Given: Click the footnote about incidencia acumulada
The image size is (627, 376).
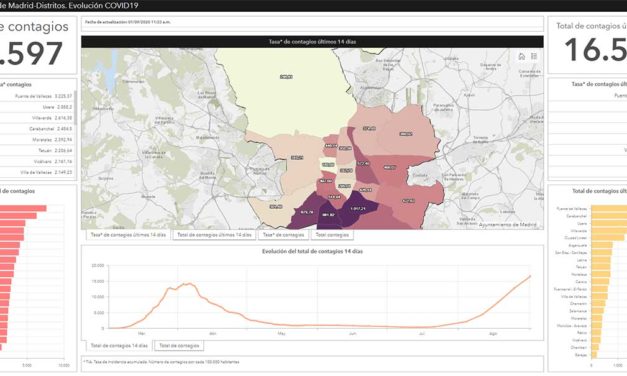Looking at the screenshot, I should coord(161,362).
